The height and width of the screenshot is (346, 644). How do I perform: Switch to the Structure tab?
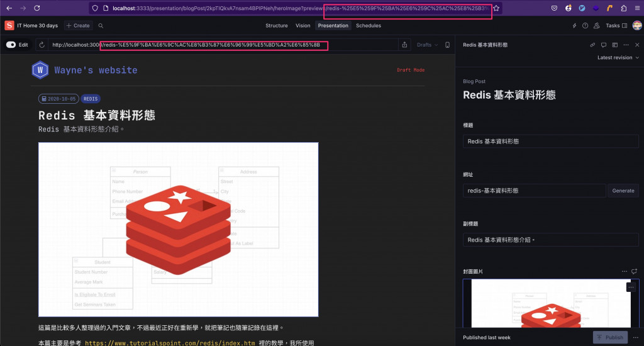277,25
